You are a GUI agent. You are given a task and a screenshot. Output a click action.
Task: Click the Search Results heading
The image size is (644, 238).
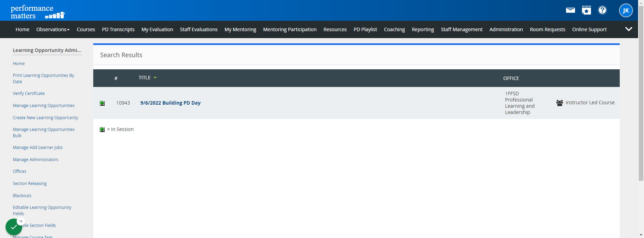click(121, 55)
